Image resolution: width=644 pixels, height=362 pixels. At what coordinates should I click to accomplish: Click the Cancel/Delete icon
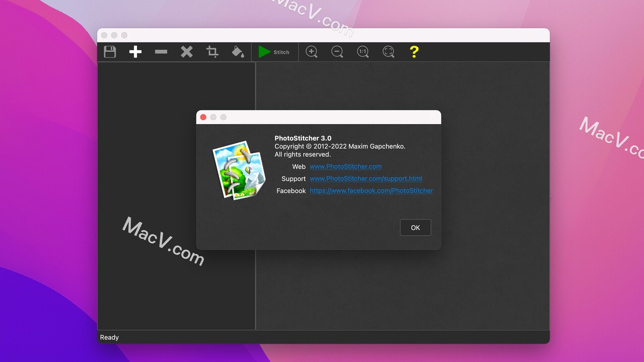pyautogui.click(x=186, y=52)
